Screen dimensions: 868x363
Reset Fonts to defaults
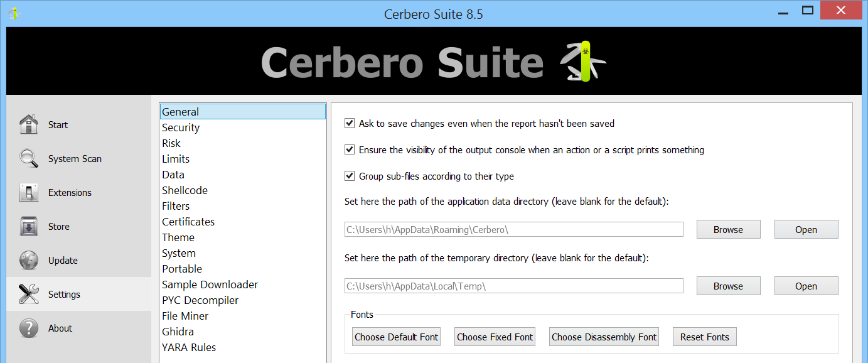tap(704, 337)
